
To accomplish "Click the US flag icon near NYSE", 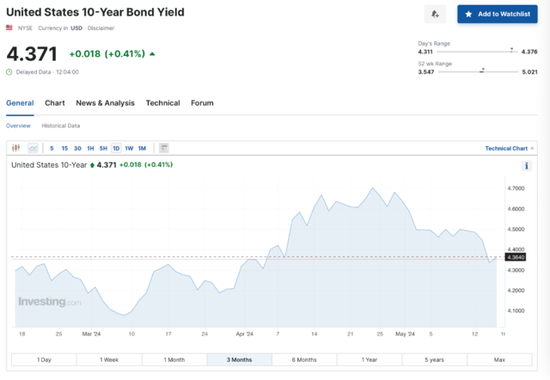I will point(9,28).
